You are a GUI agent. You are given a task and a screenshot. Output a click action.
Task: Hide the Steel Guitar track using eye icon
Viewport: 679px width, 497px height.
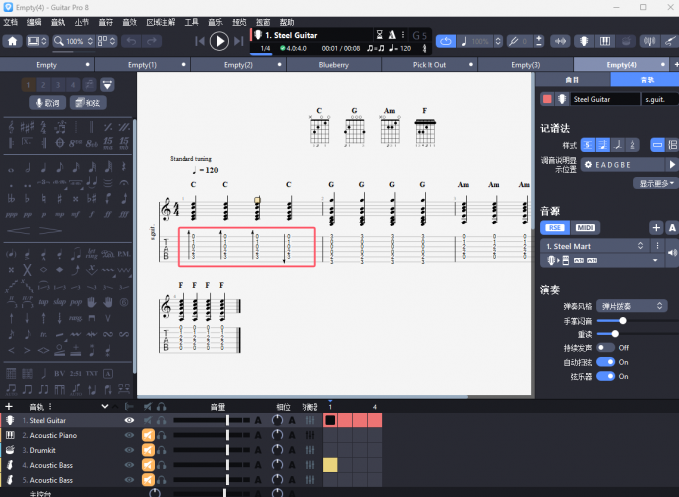(x=129, y=421)
